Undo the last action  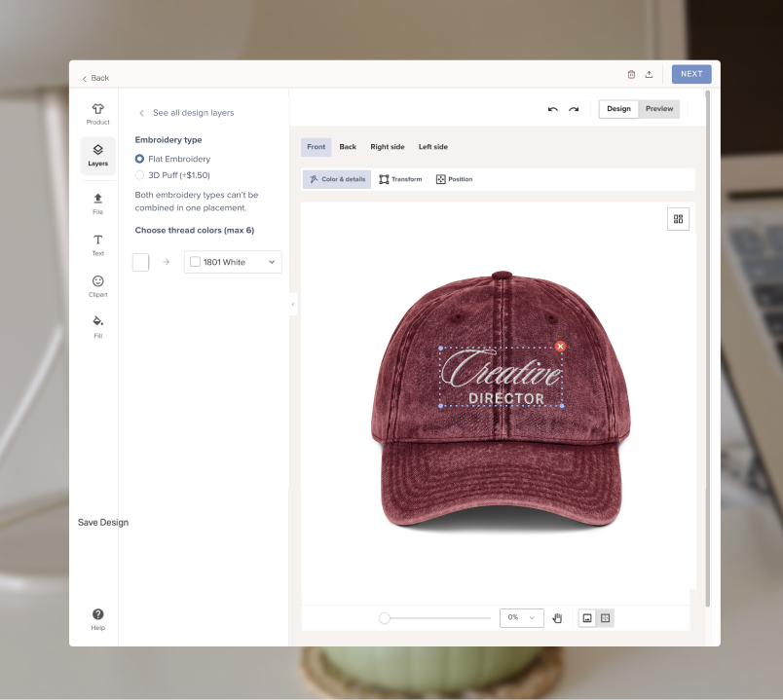(552, 109)
